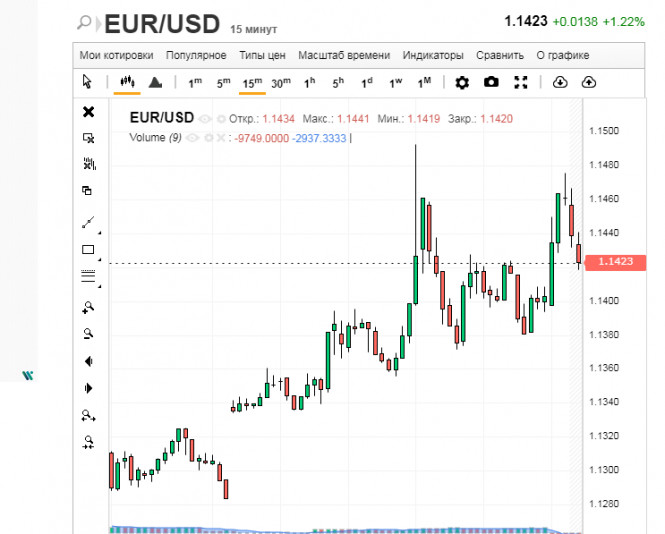Open EUR/USD series settings gear

(221, 119)
